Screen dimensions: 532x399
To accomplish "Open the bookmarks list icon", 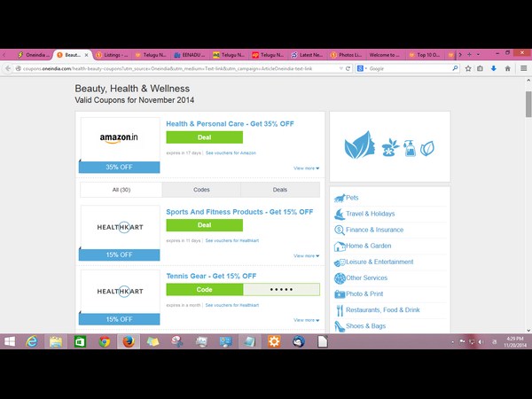I will tap(480, 68).
